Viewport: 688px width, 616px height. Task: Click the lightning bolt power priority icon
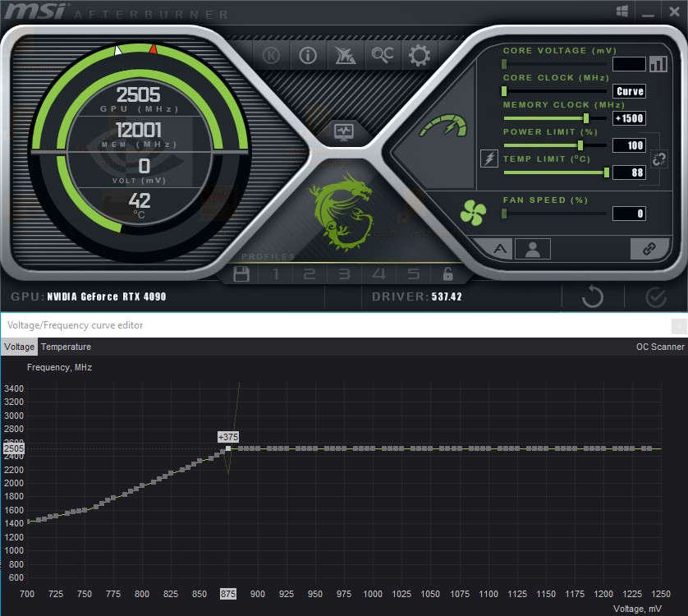point(488,158)
